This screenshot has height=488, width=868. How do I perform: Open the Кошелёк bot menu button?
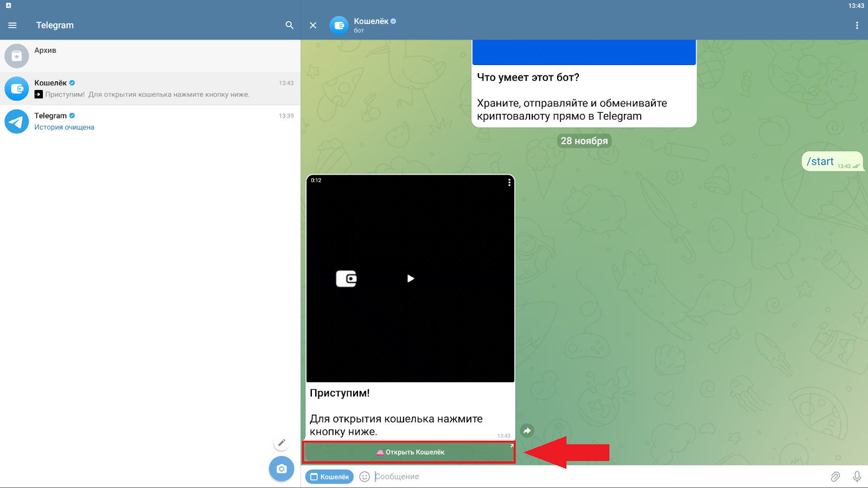click(x=329, y=477)
